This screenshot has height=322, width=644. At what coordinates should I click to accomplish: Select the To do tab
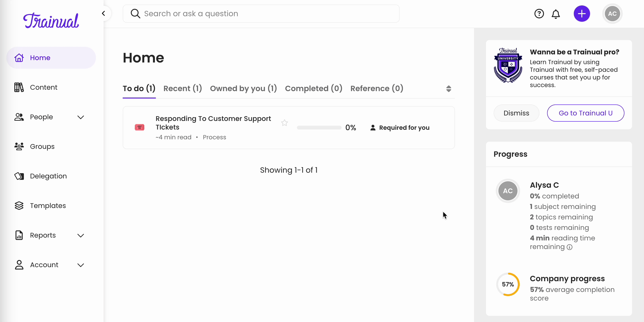[x=139, y=88]
